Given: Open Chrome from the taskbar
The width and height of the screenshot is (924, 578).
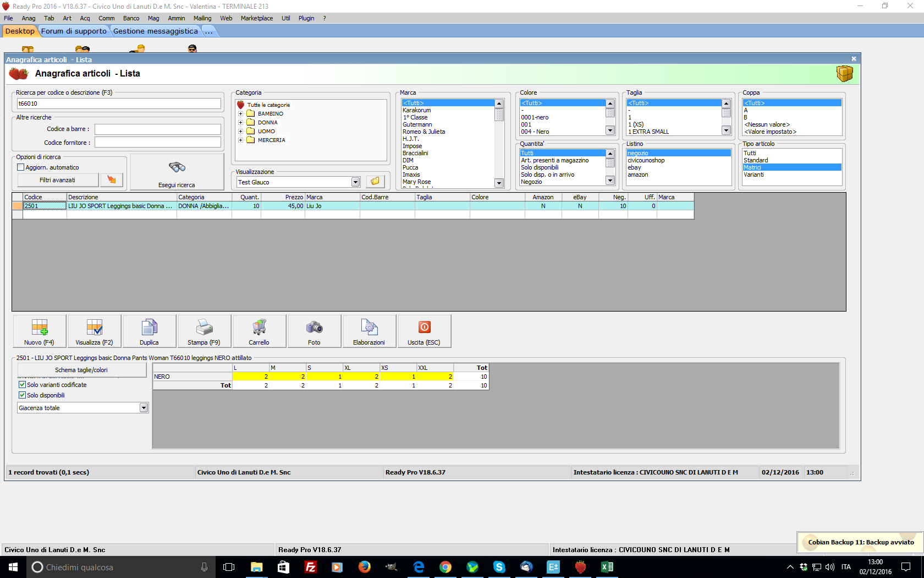Looking at the screenshot, I should point(446,567).
